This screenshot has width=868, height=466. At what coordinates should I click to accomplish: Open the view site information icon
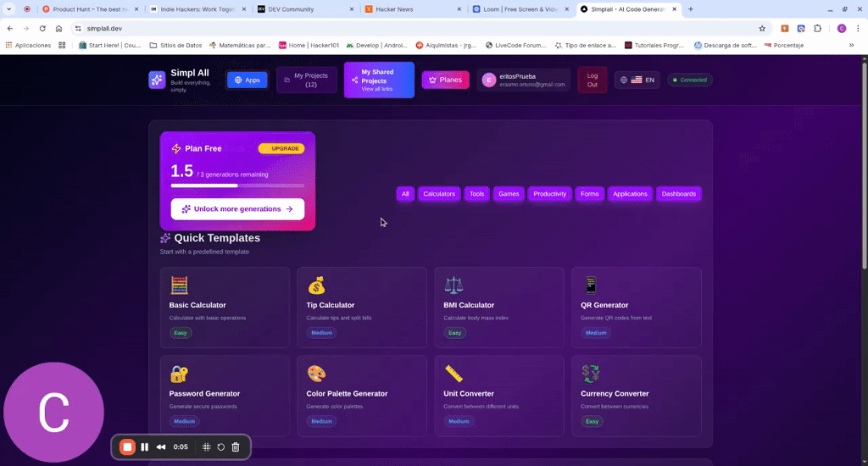[78, 28]
